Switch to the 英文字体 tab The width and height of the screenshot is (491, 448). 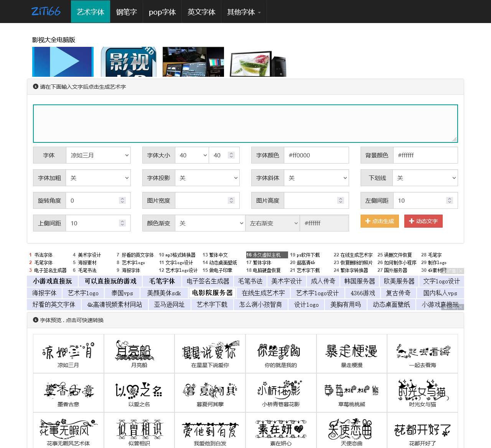point(201,12)
